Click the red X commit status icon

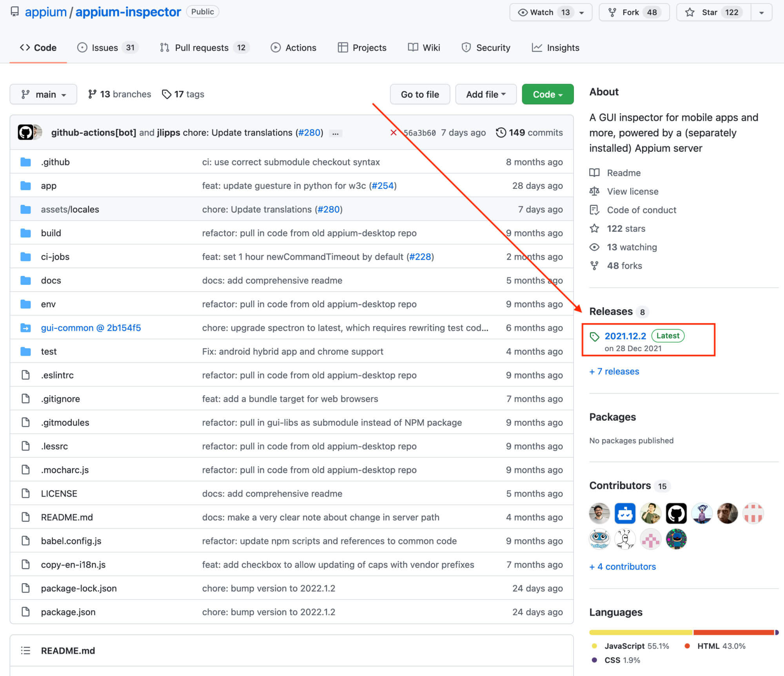[394, 132]
